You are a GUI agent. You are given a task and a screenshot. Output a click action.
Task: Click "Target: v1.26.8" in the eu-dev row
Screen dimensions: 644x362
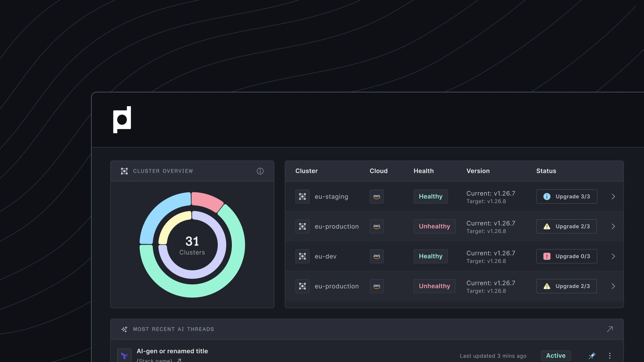coord(486,261)
